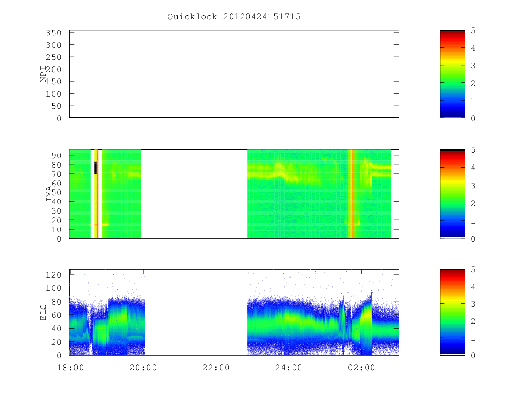532x399 pixels.
Task: Select the 24:00 time axis label
Action: tap(289, 368)
